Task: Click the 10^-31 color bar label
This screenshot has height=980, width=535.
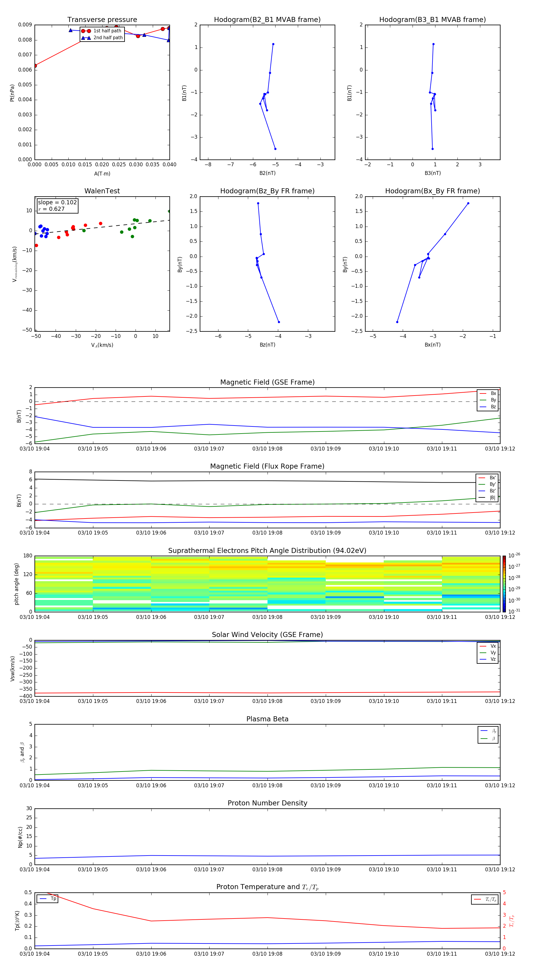Action: click(514, 611)
